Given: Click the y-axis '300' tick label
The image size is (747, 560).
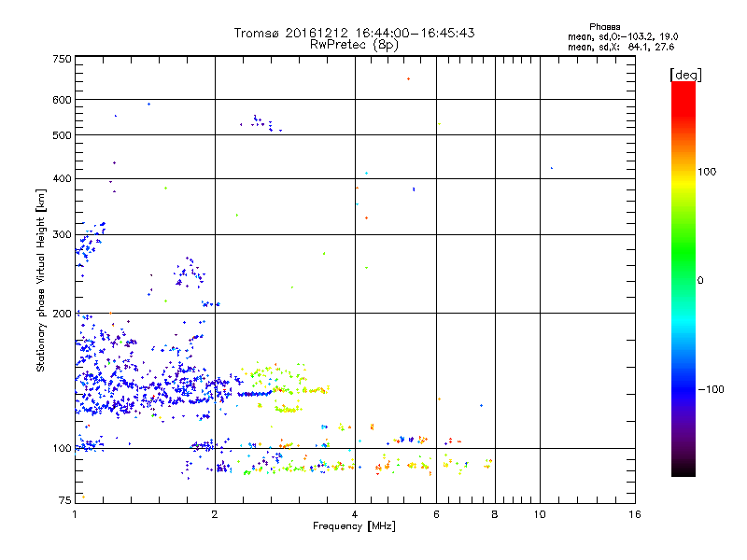Looking at the screenshot, I should tap(62, 235).
